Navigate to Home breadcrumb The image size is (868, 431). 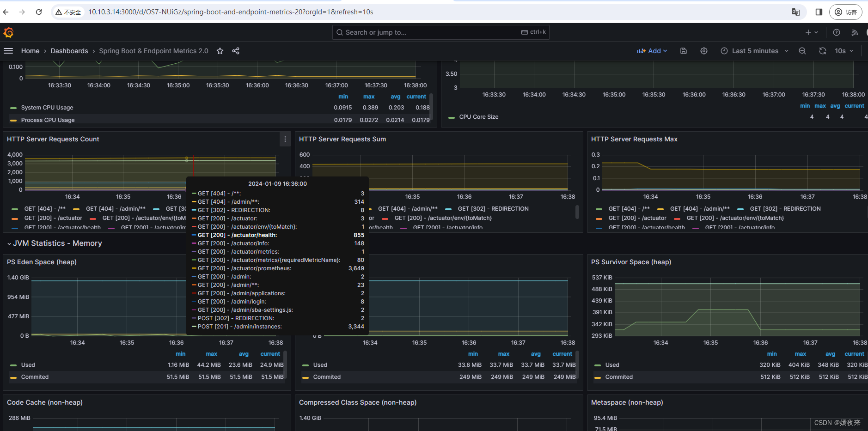[x=30, y=51]
